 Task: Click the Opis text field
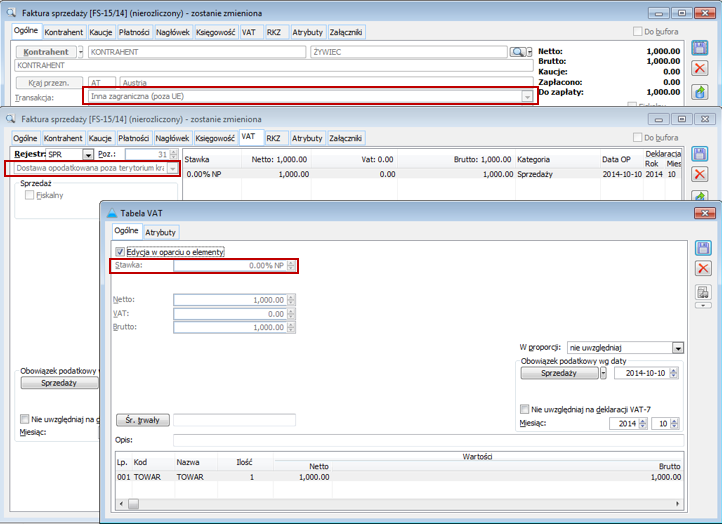428,440
